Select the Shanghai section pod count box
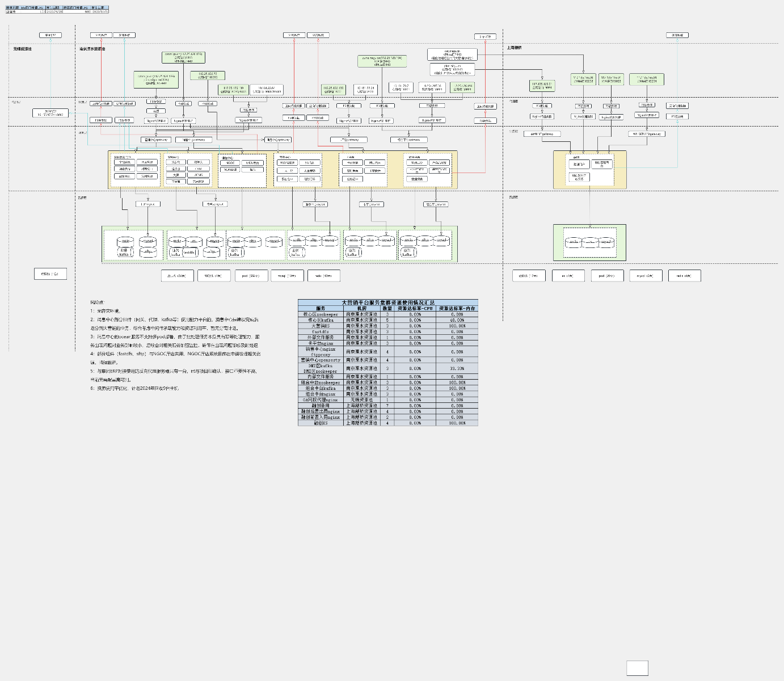 point(606,276)
